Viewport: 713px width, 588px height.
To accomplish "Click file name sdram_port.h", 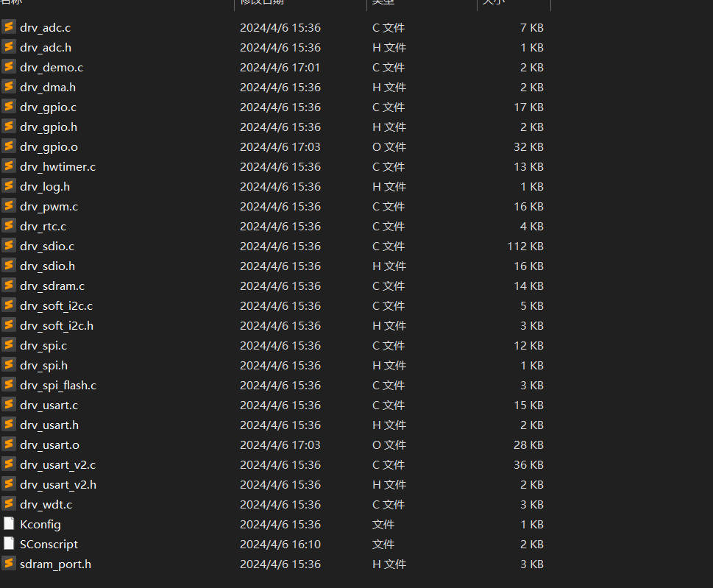I will (55, 564).
